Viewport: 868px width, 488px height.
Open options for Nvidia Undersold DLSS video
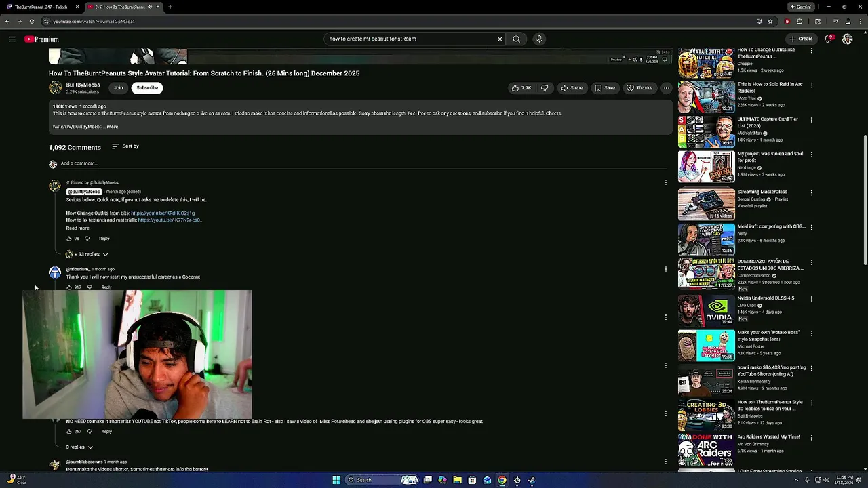point(811,298)
